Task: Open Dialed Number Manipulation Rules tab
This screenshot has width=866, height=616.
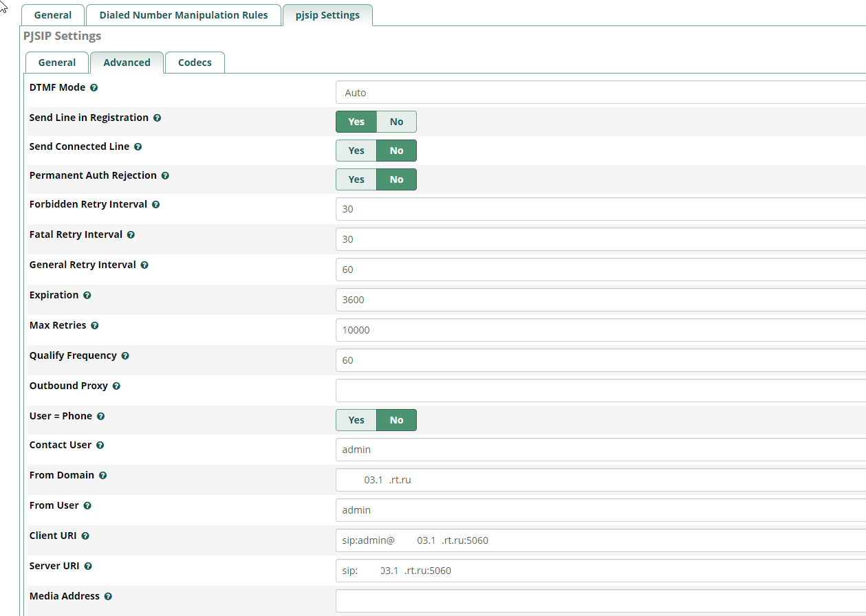Action: [184, 15]
